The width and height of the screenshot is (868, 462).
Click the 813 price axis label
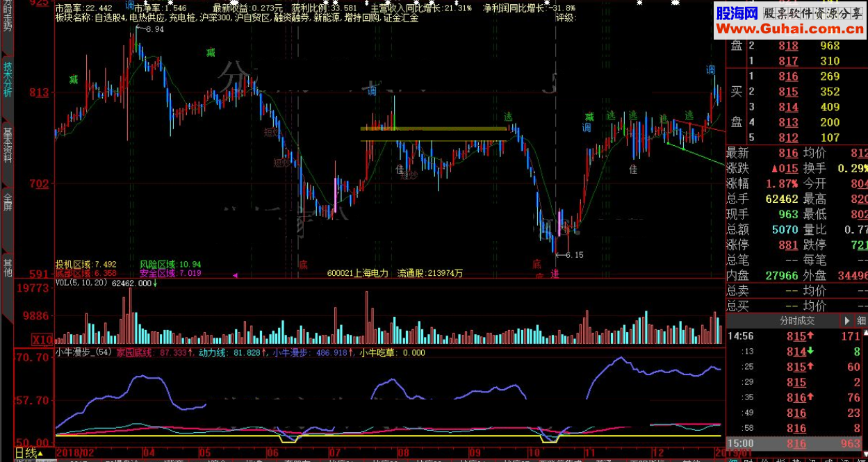[40, 92]
